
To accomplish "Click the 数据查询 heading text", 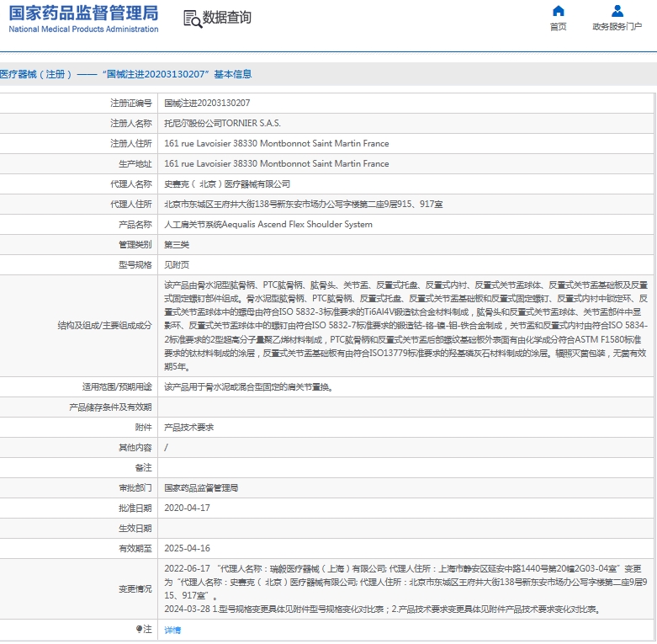I will pos(226,18).
